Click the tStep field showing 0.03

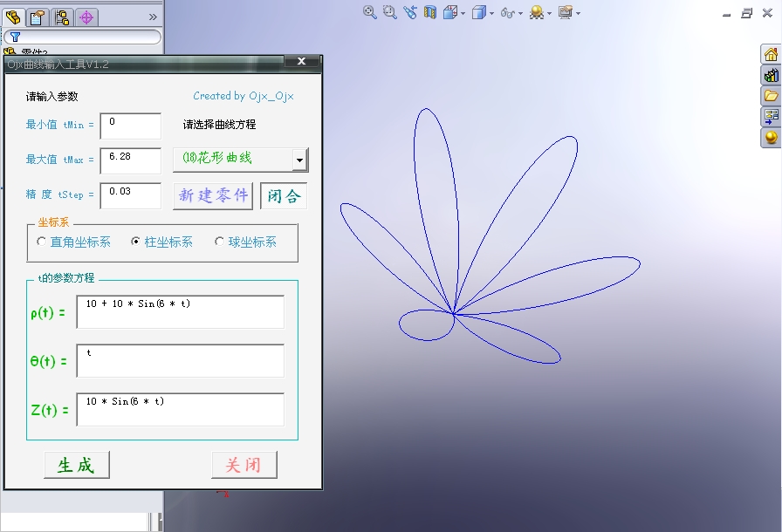pyautogui.click(x=131, y=195)
